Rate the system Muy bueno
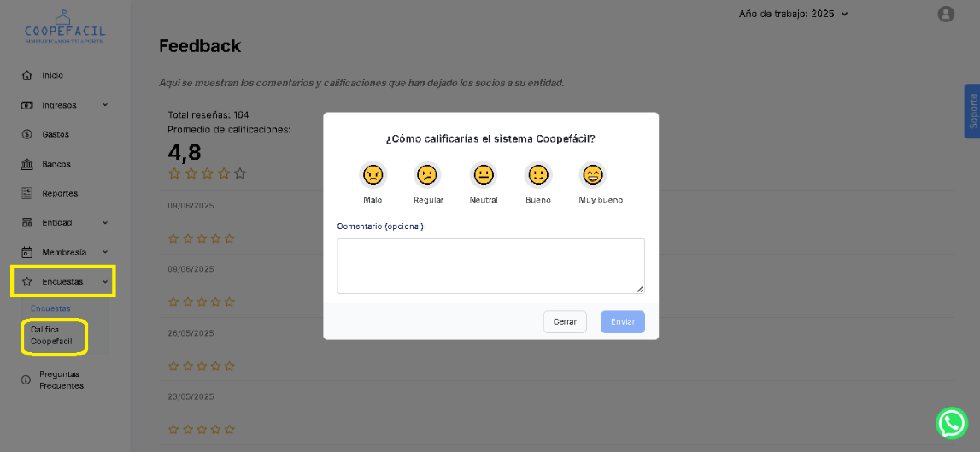Screen dimensions: 980x452 [592, 175]
